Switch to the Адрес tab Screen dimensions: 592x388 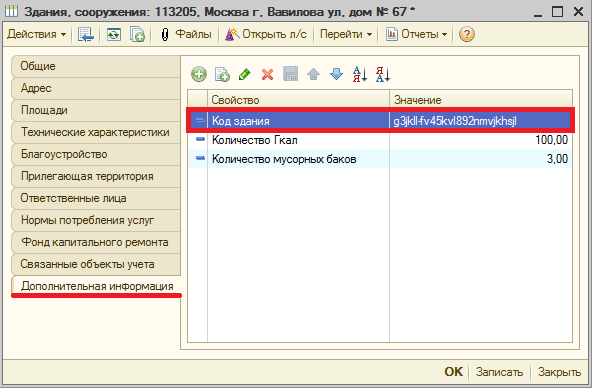pos(96,88)
